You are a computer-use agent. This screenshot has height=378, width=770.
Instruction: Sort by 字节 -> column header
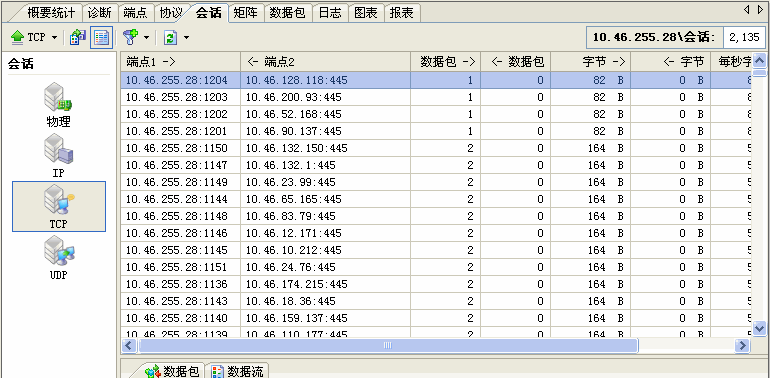click(x=591, y=61)
